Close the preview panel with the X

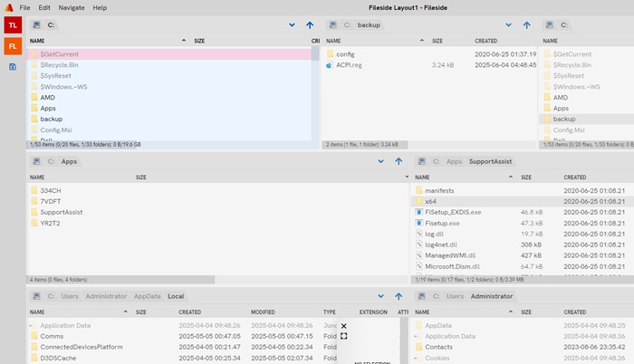click(343, 325)
